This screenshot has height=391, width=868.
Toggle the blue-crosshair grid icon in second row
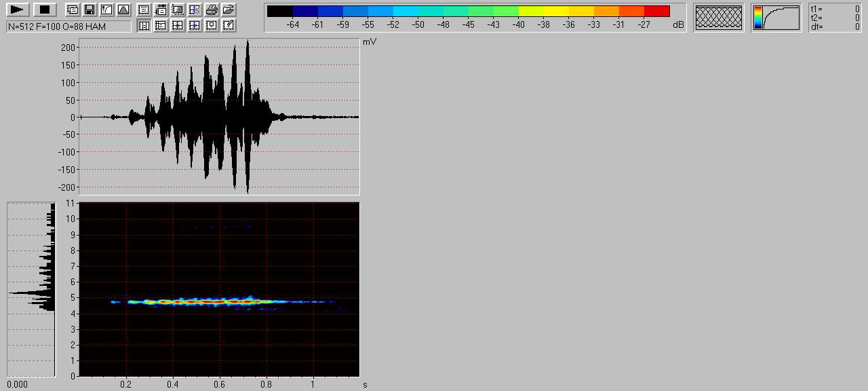click(x=195, y=26)
